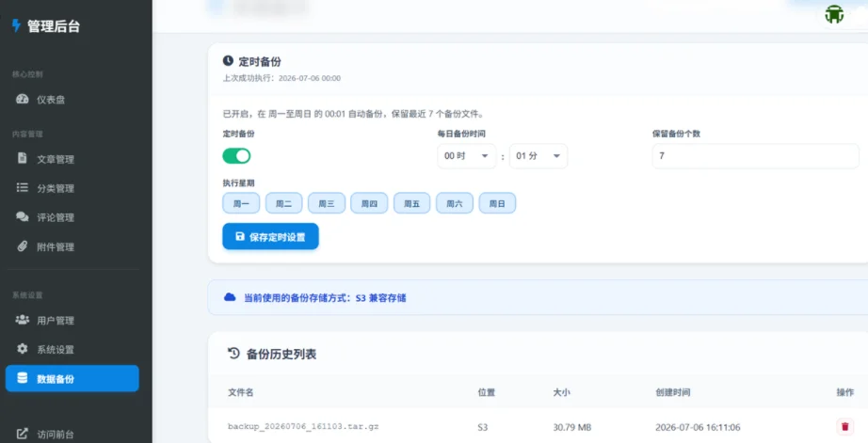Toggle the 周四 weekday chip
Image resolution: width=868 pixels, height=443 pixels.
tap(369, 203)
